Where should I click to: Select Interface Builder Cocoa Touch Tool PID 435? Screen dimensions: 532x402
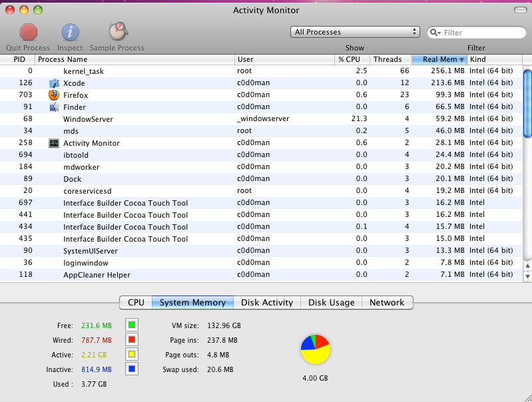(261, 239)
